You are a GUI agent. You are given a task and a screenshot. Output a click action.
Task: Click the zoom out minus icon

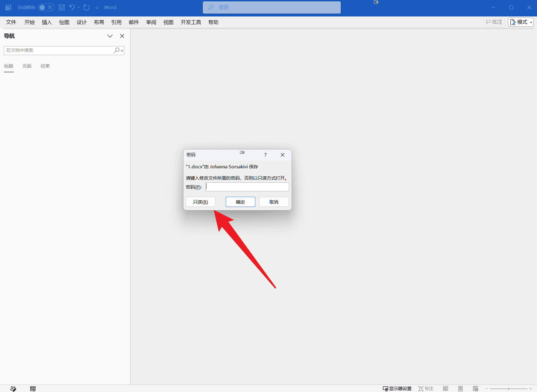pyautogui.click(x=487, y=389)
